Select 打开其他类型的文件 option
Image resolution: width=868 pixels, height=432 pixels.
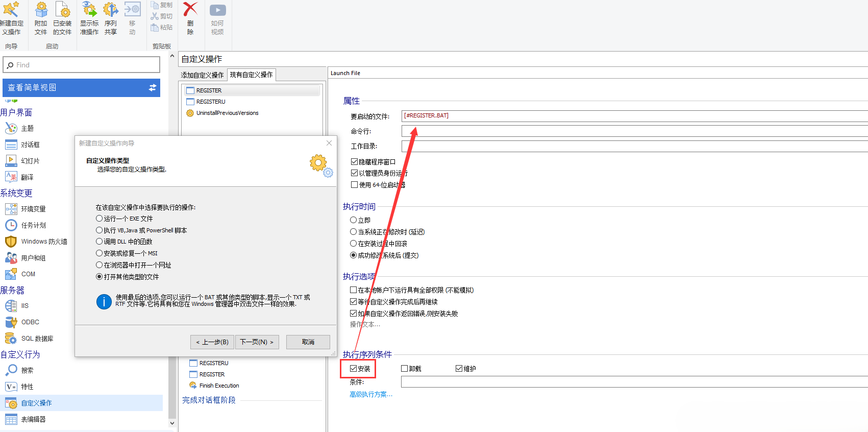127,277
